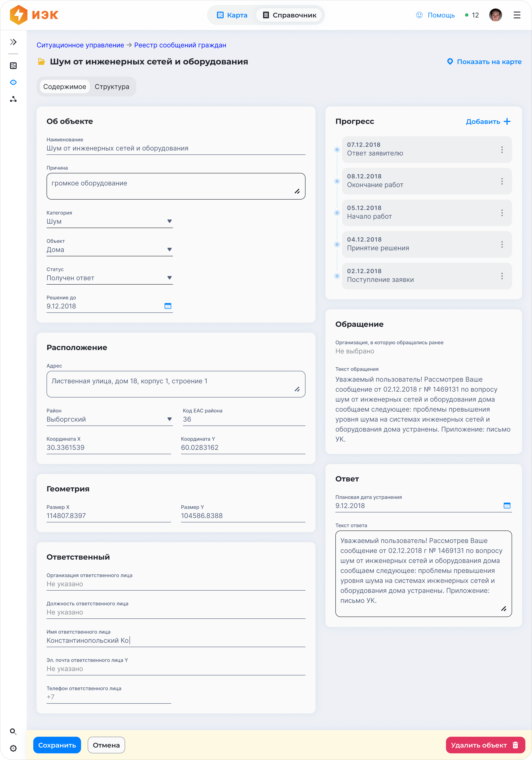Expand the Категория dropdown showing Шум
Viewport: 532px width, 760px height.
(169, 221)
